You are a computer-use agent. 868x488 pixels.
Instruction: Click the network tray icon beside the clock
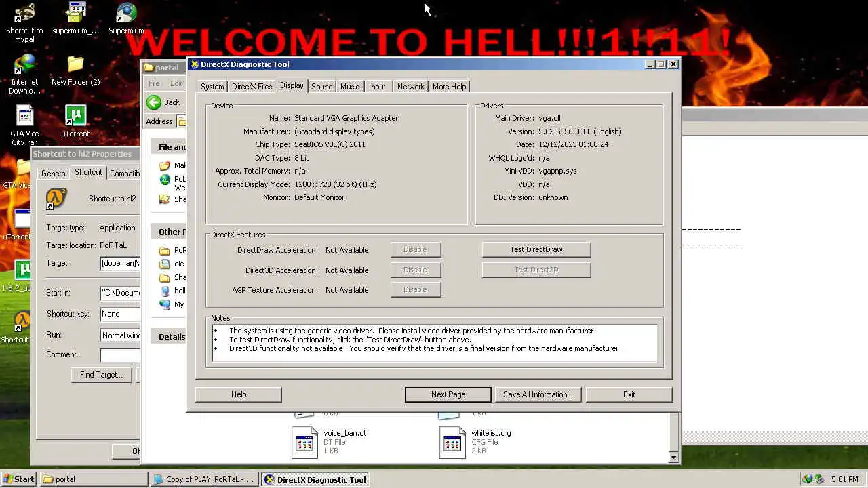[818, 479]
